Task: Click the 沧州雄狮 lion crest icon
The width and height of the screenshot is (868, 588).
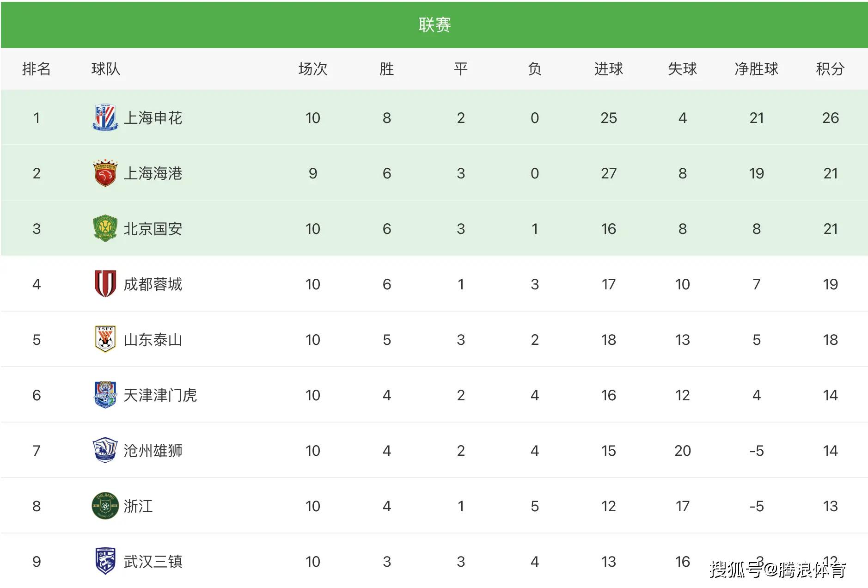Action: [105, 450]
